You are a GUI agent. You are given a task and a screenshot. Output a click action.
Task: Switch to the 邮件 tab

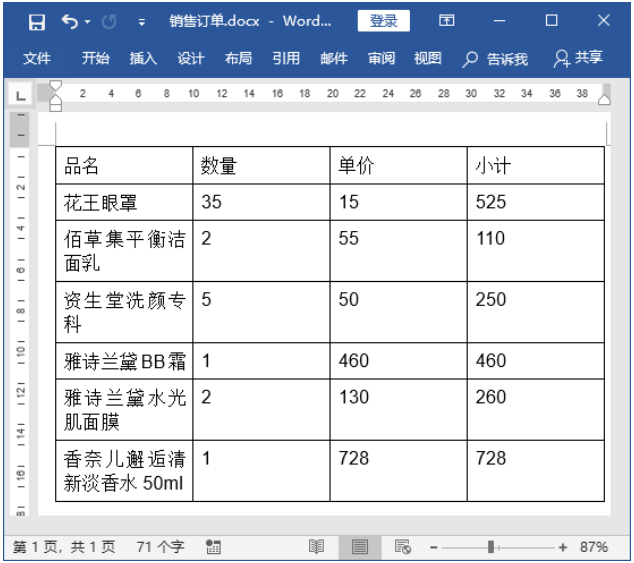click(x=334, y=58)
